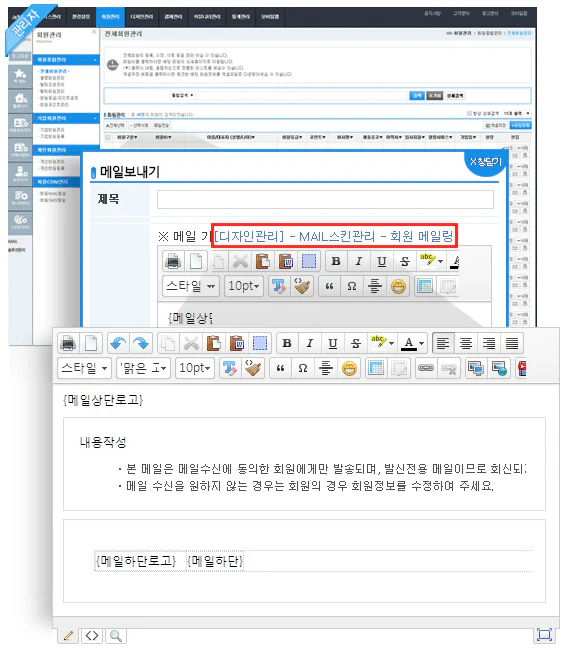The width and height of the screenshot is (567, 650).
Task: Pick the abc highlight swatch in the mail popup toolbar
Action: 427,261
